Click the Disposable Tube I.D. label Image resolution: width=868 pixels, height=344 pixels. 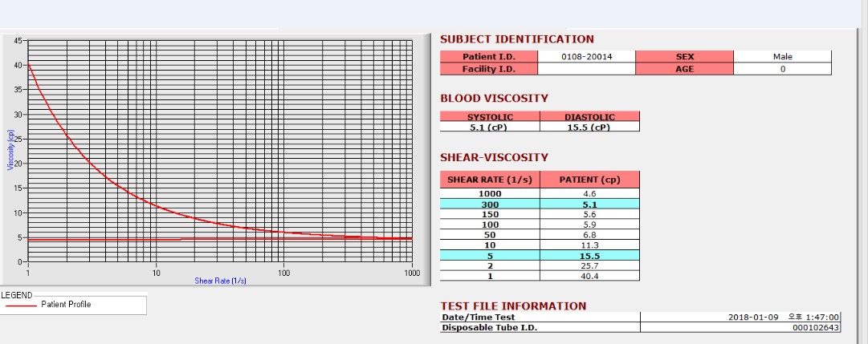tap(489, 327)
